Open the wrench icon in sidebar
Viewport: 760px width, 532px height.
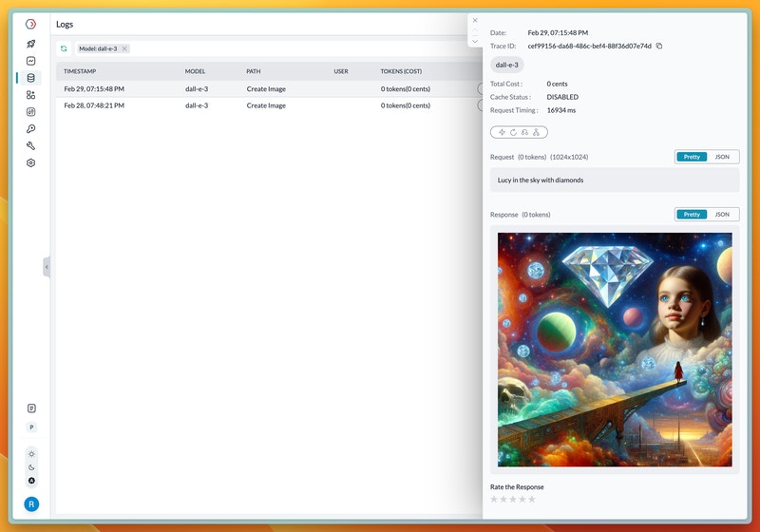pos(31,146)
